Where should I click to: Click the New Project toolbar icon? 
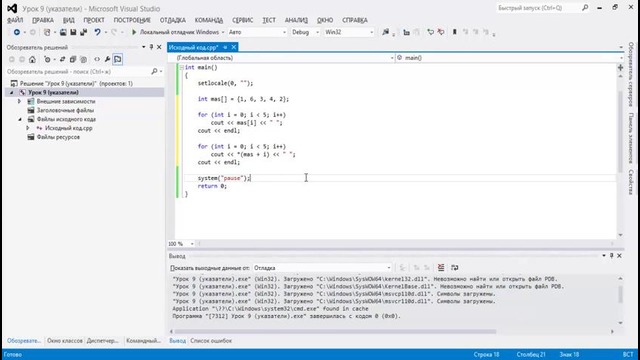47,32
